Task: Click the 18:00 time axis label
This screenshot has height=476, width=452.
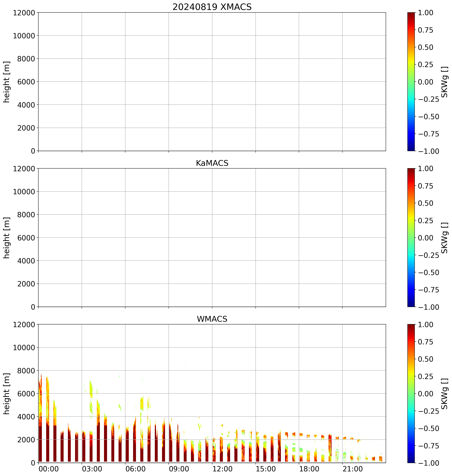Action: pyautogui.click(x=309, y=469)
